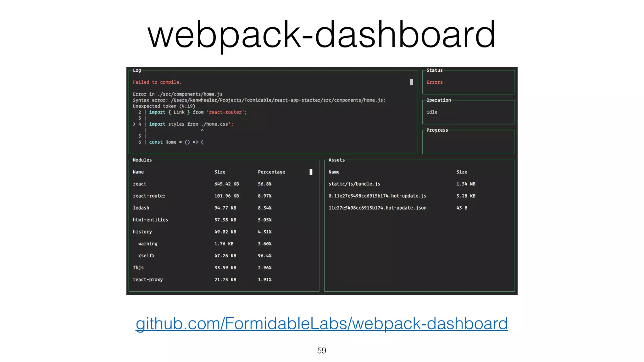Click the '96.4%' percentage value
The width and height of the screenshot is (644, 362).
tap(265, 255)
